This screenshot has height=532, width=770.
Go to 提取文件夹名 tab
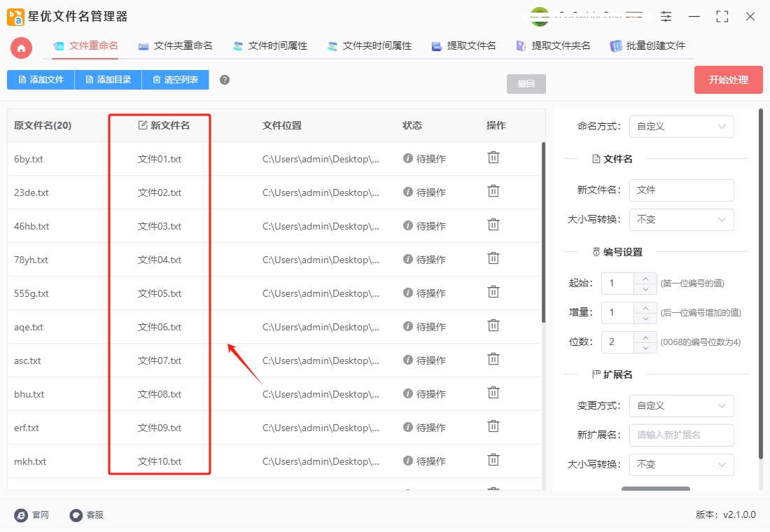point(553,45)
